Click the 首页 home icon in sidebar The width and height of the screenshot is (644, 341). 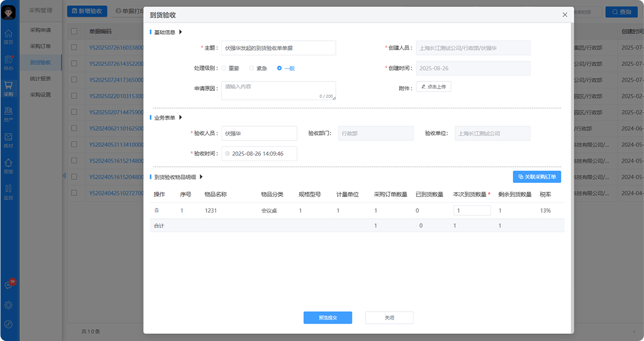coord(9,36)
